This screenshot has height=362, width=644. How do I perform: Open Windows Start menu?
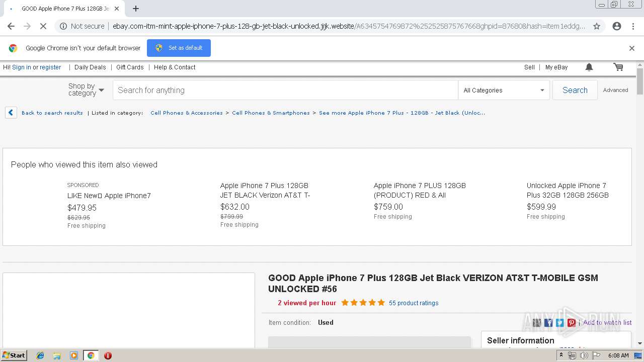click(x=14, y=355)
